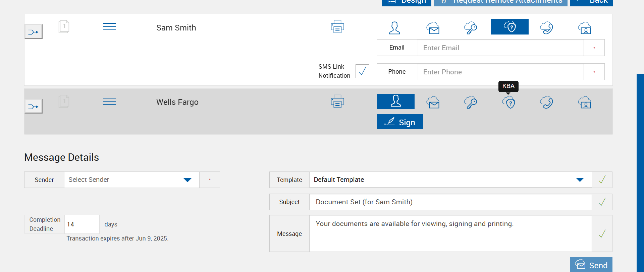
Task: Open the Select Sender dropdown
Action: 131,180
